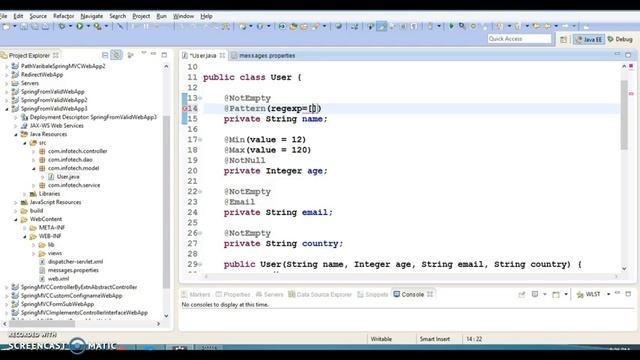The image size is (640, 360).
Task: Click the WLST console icon
Action: [x=589, y=294]
